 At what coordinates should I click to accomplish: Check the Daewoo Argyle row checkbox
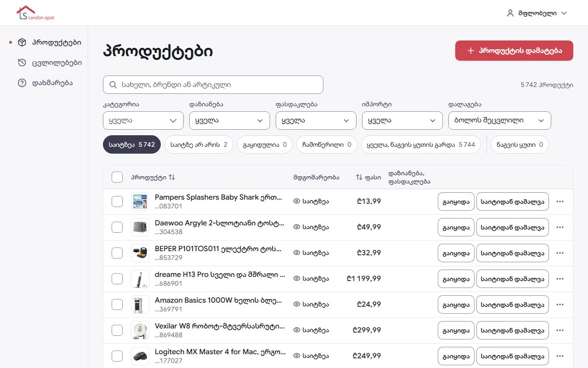tap(117, 227)
